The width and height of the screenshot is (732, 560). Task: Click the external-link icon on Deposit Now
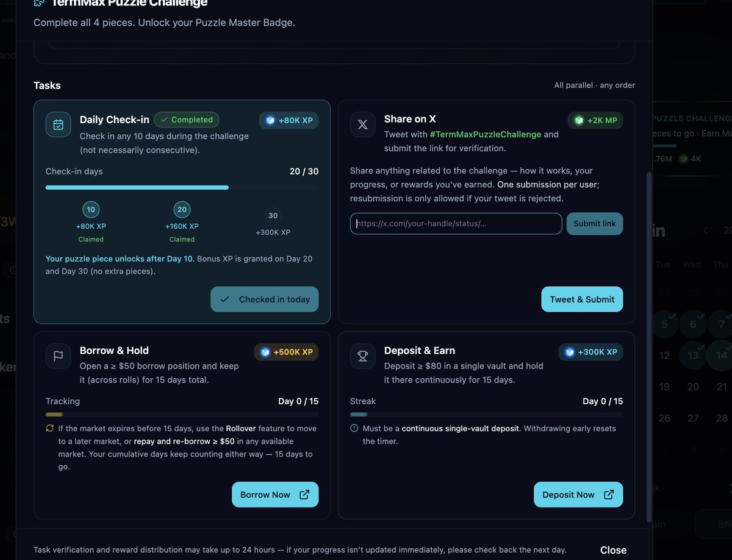click(x=609, y=495)
